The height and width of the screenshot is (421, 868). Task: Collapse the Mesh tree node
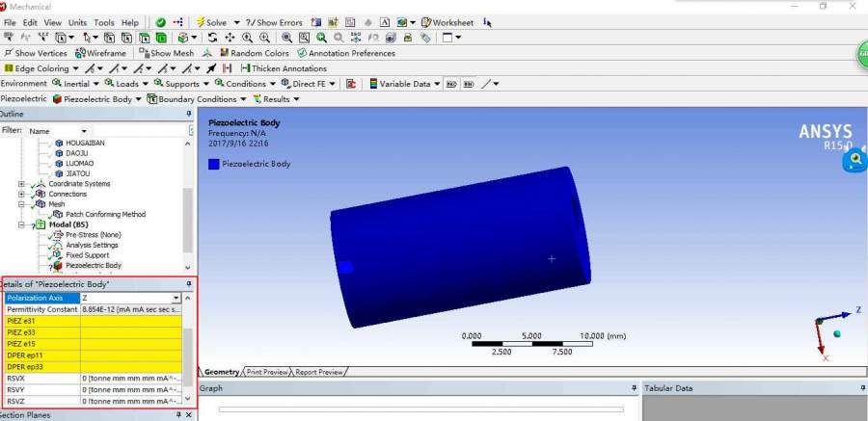point(21,204)
